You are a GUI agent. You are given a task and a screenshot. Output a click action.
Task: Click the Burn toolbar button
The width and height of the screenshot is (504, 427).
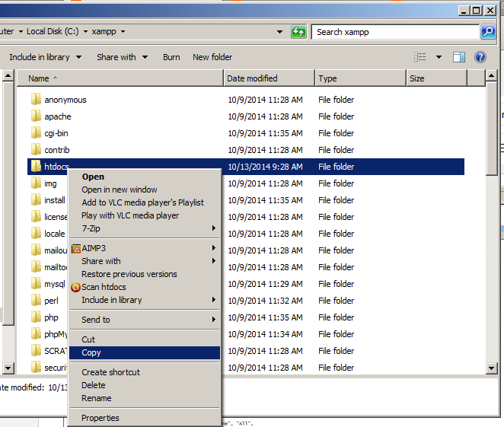tap(171, 57)
